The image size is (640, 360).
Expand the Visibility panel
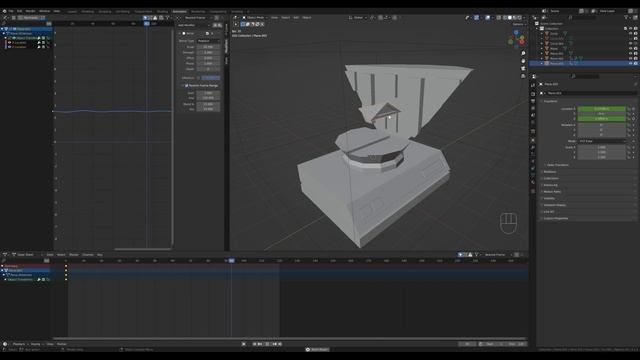click(x=549, y=198)
